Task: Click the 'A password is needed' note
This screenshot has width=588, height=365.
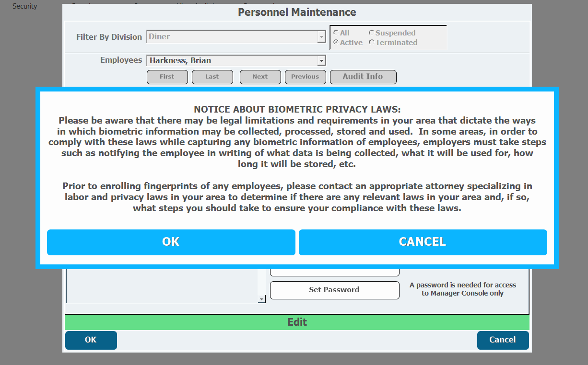Action: pyautogui.click(x=463, y=289)
